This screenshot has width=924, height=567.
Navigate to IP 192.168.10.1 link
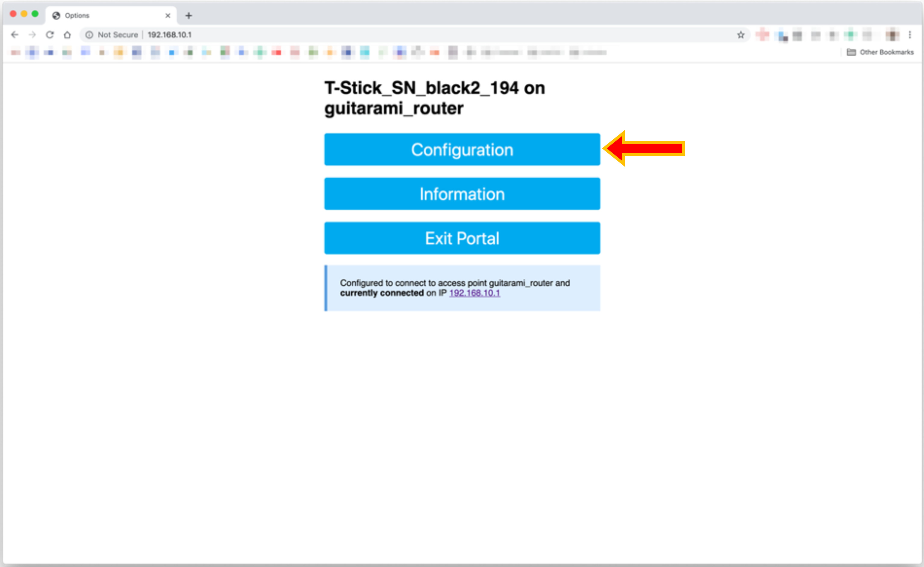pos(475,293)
